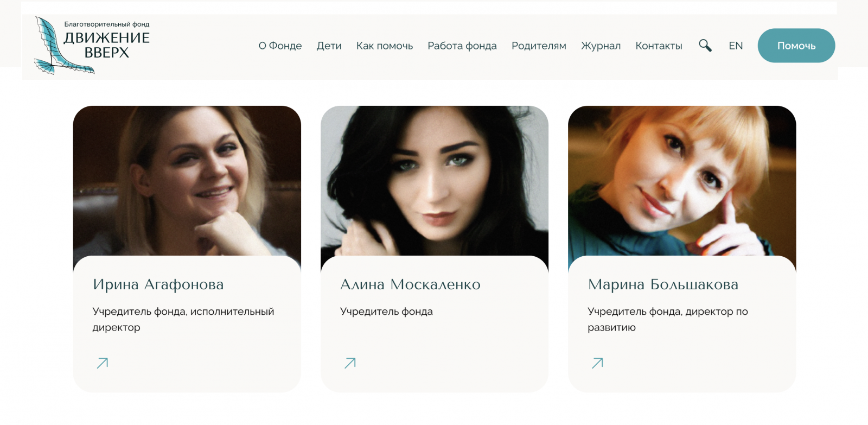Open arrow link under Марина Большакова
The width and height of the screenshot is (868, 425).
598,363
